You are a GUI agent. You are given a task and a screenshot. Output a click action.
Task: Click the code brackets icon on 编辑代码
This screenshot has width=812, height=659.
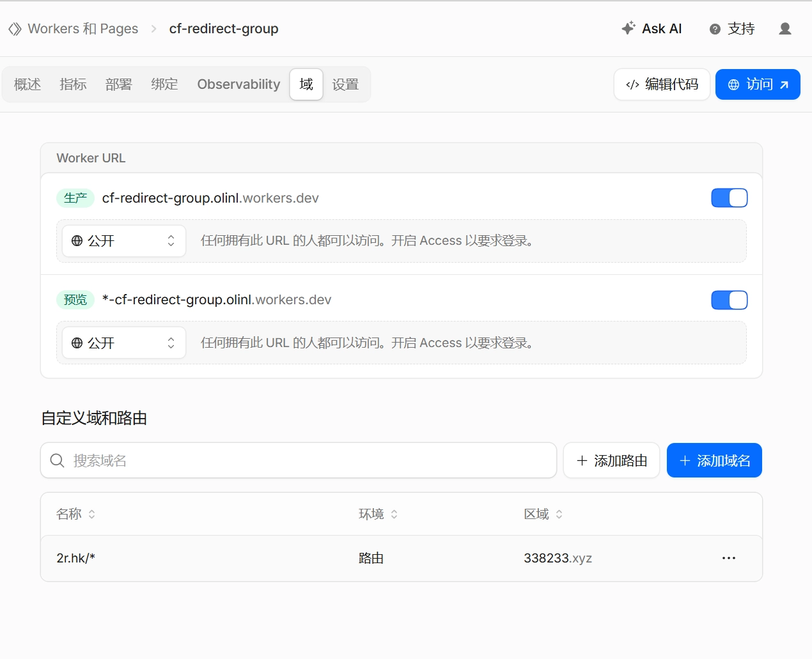coord(632,84)
